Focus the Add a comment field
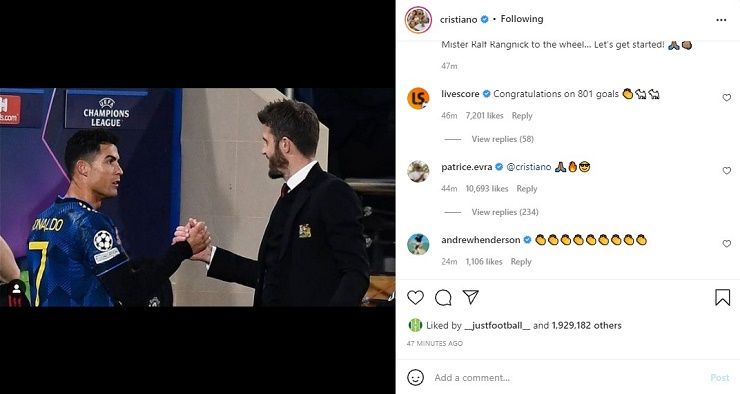This screenshot has height=394, width=740. (x=566, y=377)
